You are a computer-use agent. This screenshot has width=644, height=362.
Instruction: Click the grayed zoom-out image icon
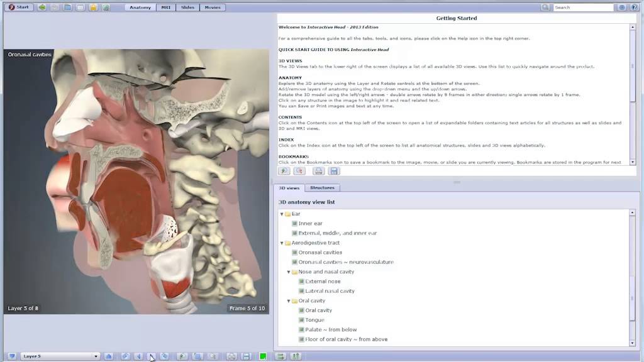point(213,356)
